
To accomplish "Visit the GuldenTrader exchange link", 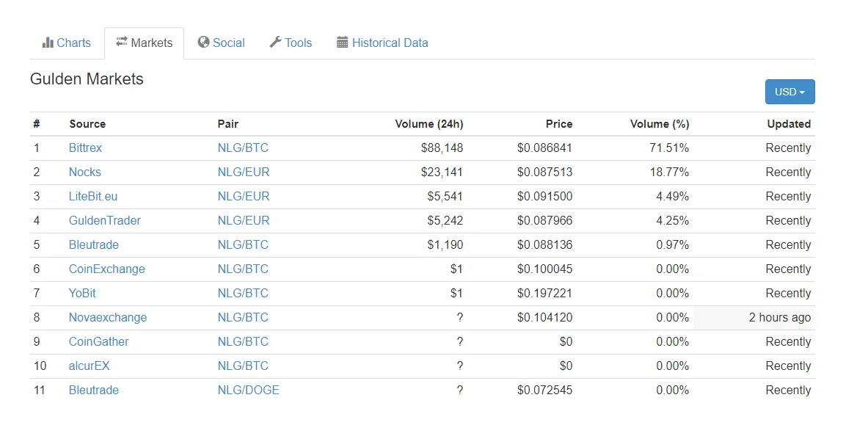I will coord(105,220).
